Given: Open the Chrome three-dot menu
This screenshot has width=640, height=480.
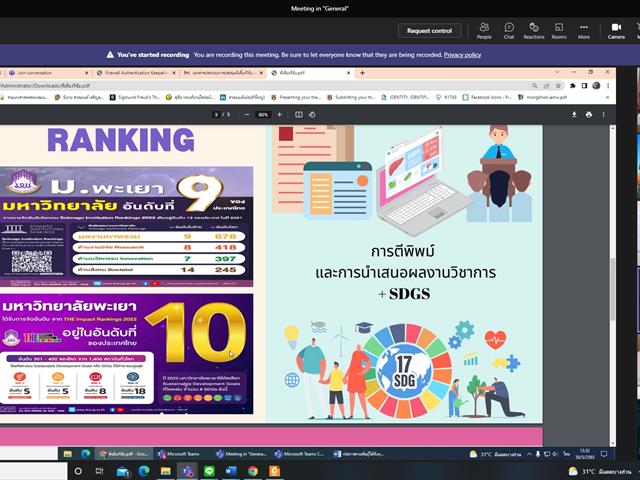Looking at the screenshot, I should click(x=608, y=86).
